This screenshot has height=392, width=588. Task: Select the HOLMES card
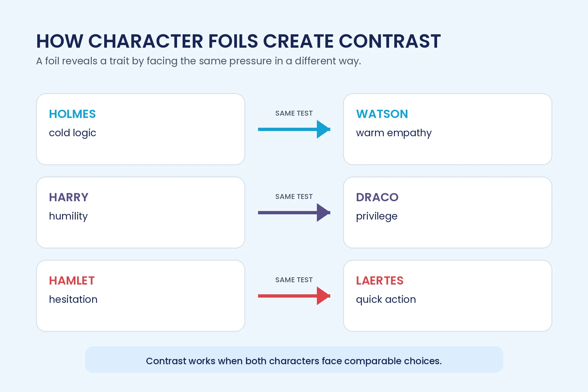point(140,129)
